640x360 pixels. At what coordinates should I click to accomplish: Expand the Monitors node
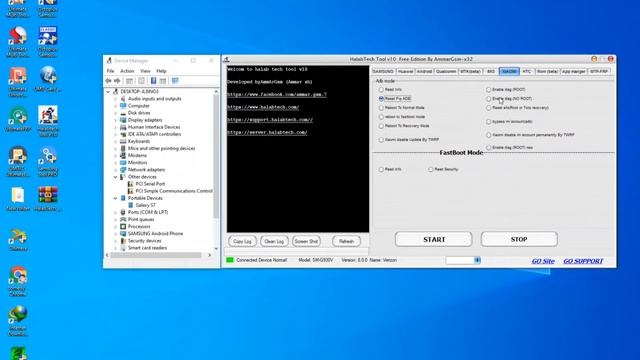pyautogui.click(x=116, y=163)
